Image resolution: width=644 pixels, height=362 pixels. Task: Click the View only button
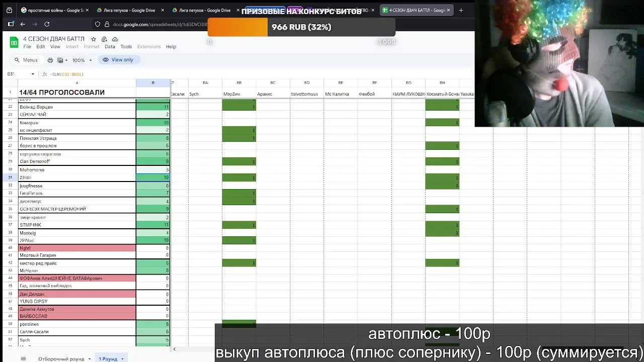click(118, 60)
